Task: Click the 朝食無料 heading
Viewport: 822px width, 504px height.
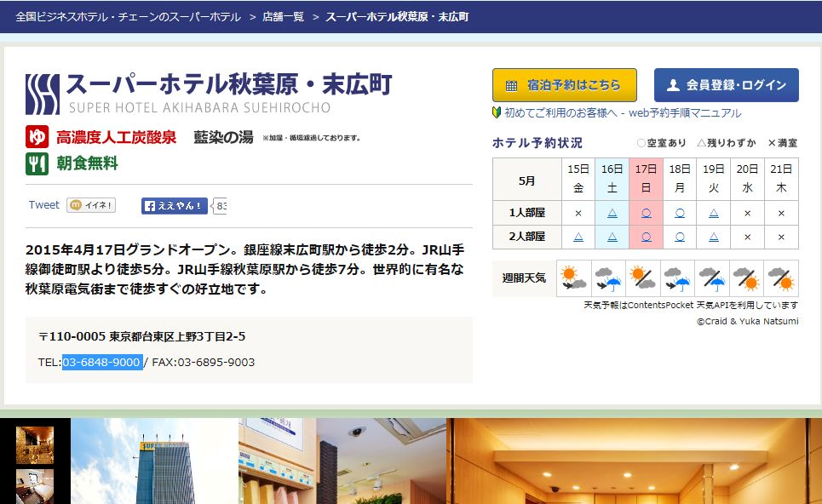Action: click(x=87, y=163)
